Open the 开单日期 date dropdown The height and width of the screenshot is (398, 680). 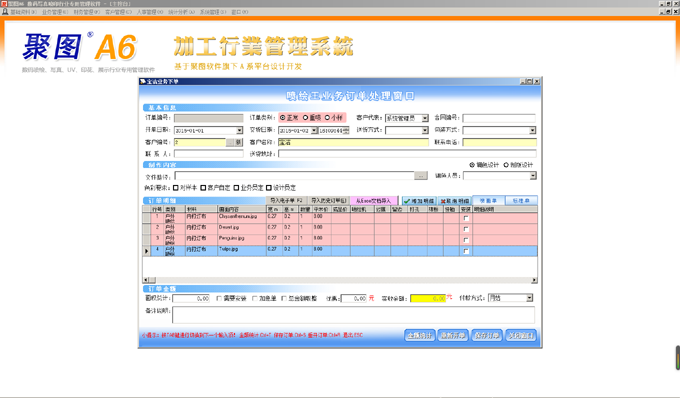239,130
